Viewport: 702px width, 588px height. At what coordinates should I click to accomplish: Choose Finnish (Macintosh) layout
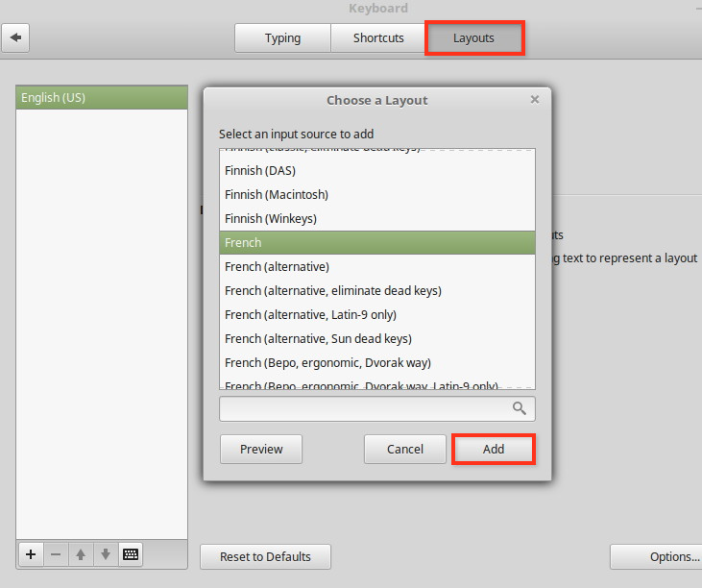pos(277,194)
